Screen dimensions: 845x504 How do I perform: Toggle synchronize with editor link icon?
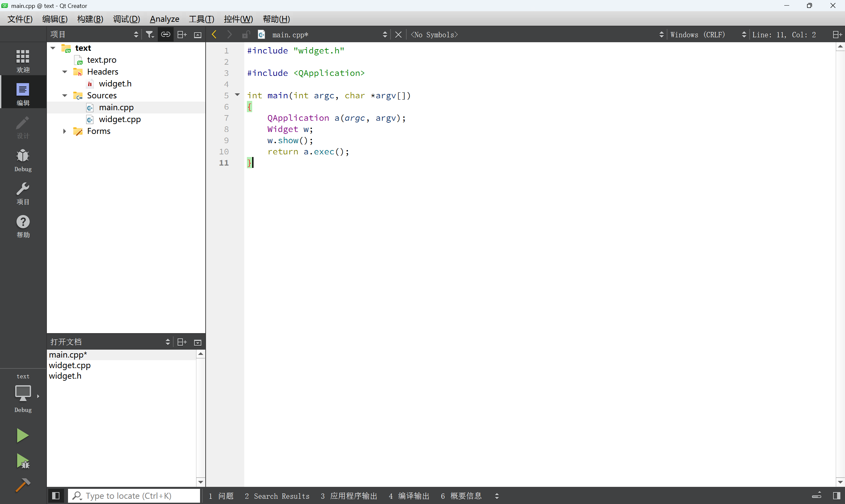coord(165,34)
